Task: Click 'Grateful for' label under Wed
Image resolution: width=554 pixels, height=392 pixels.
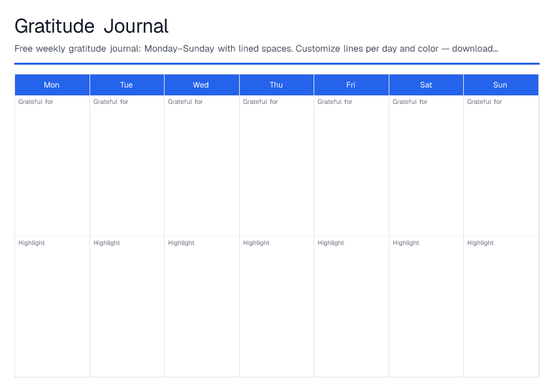Action: click(x=185, y=102)
